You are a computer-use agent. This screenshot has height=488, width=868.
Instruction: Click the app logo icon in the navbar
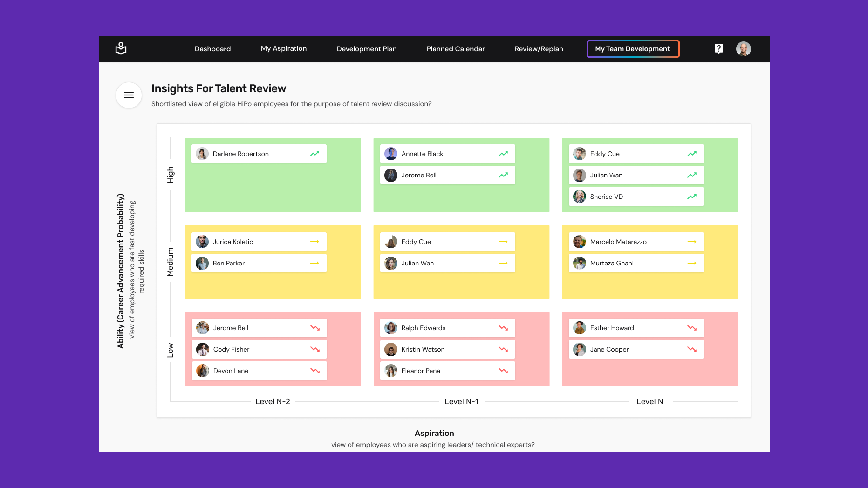point(121,48)
